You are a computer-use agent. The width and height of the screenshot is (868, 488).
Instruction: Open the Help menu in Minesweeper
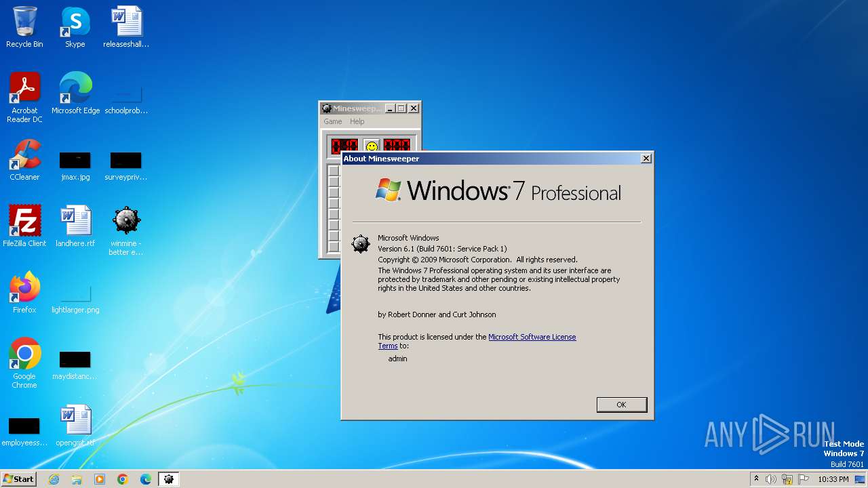pyautogui.click(x=357, y=121)
